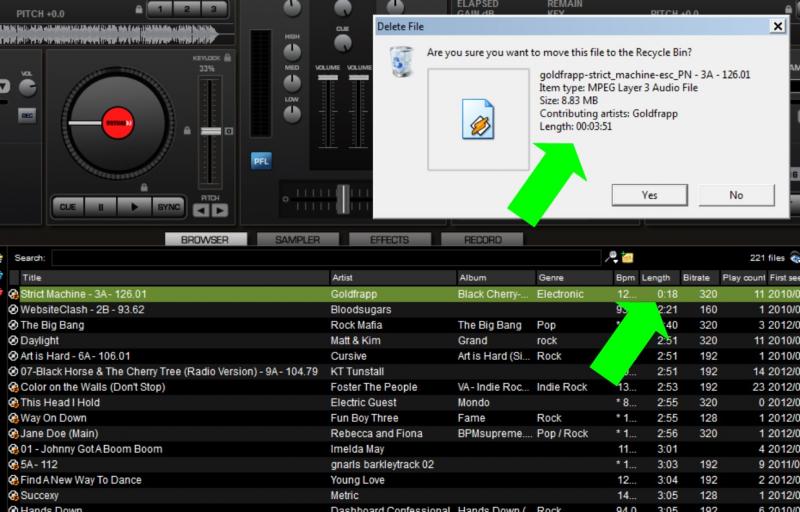Click the add virtual folder icon
Screen dimensions: 800x512
(x=628, y=258)
